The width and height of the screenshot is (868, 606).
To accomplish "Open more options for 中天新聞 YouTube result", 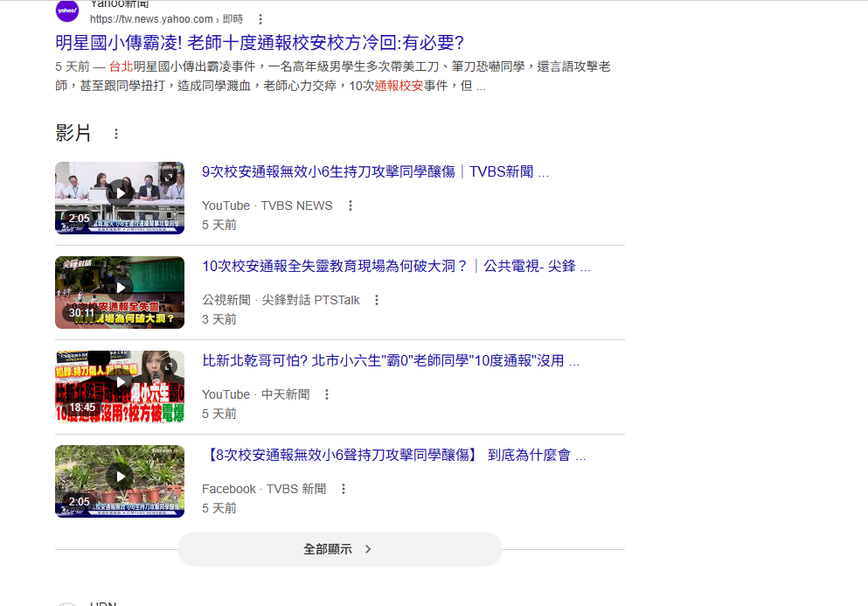I will tap(327, 394).
